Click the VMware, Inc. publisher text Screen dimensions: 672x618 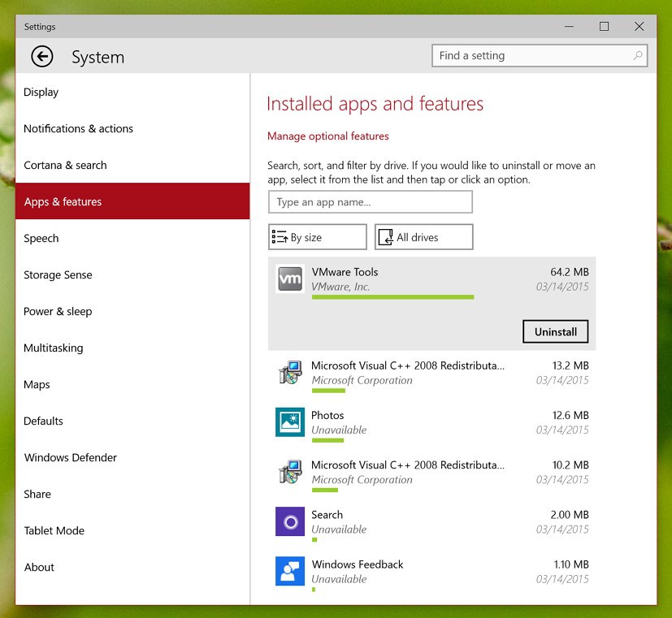pos(340,287)
